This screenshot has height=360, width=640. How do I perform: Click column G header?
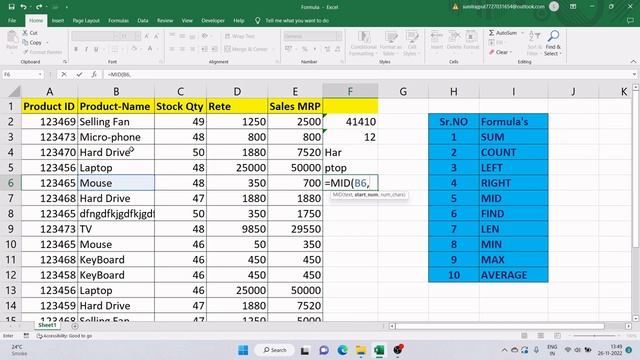pyautogui.click(x=403, y=91)
